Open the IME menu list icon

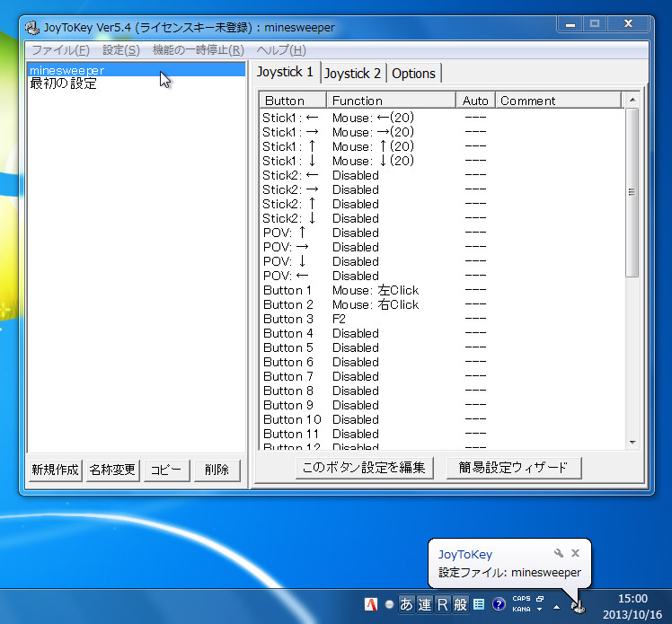479,604
